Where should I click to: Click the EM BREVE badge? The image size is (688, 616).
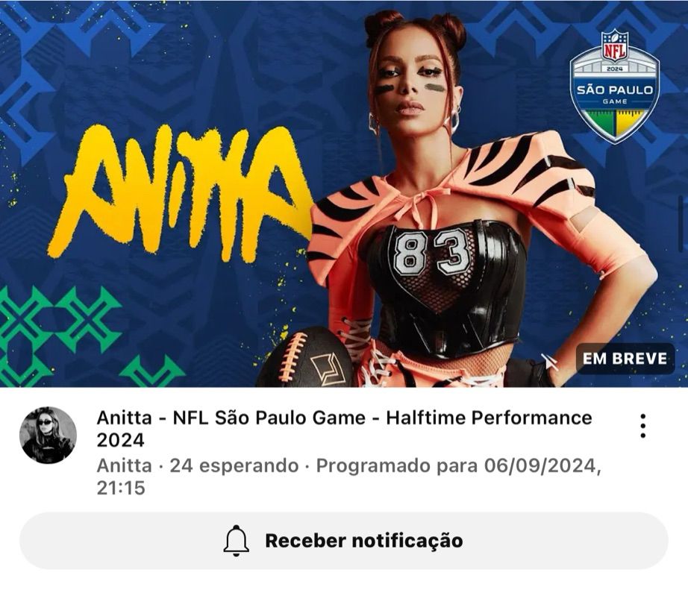click(x=625, y=359)
